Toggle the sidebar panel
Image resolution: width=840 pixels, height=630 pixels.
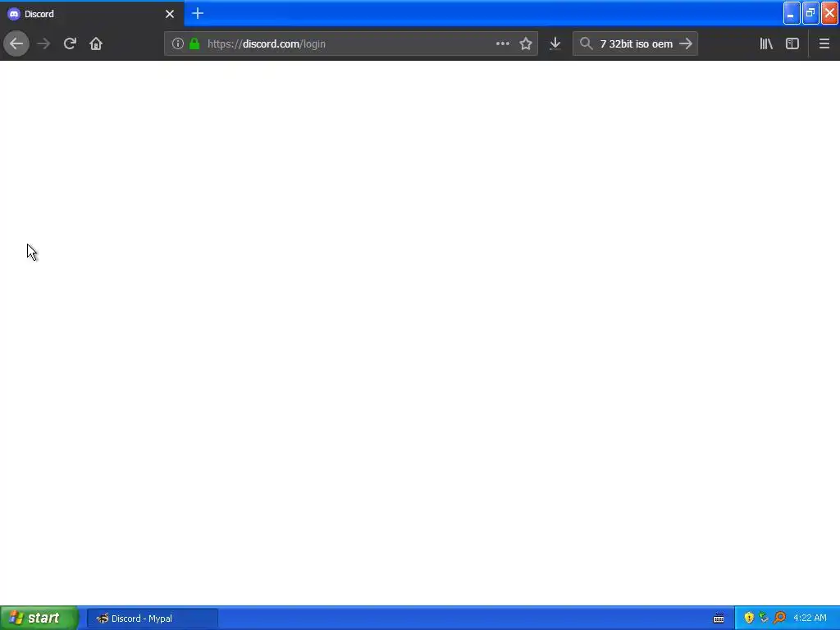792,43
